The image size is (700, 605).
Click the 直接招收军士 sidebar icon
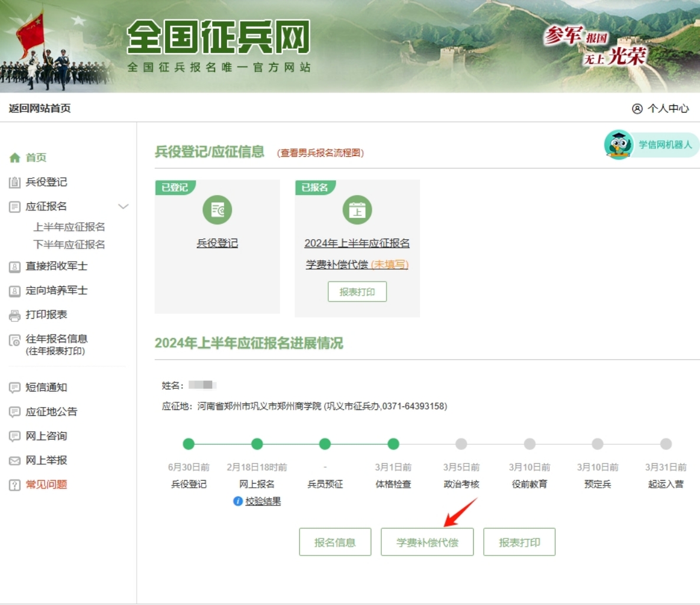(13, 266)
